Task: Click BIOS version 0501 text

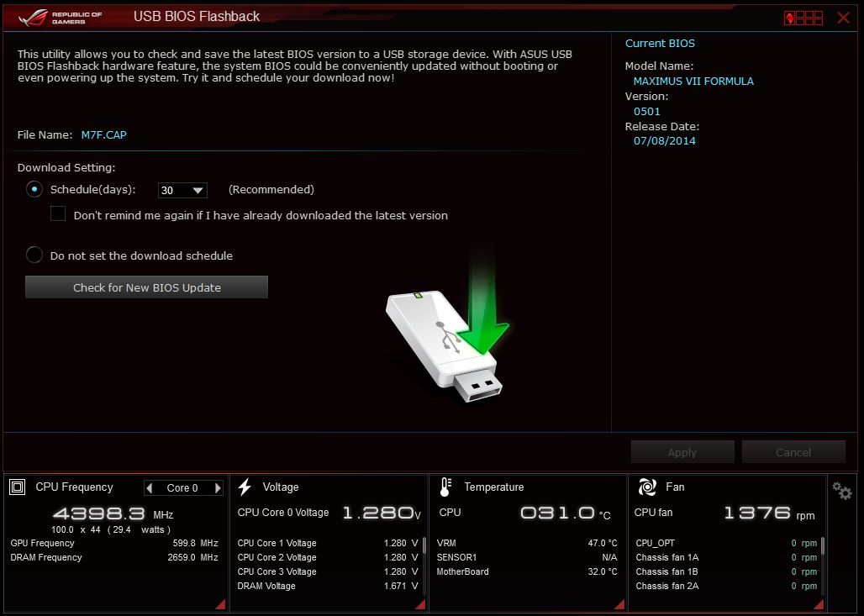Action: point(647,111)
